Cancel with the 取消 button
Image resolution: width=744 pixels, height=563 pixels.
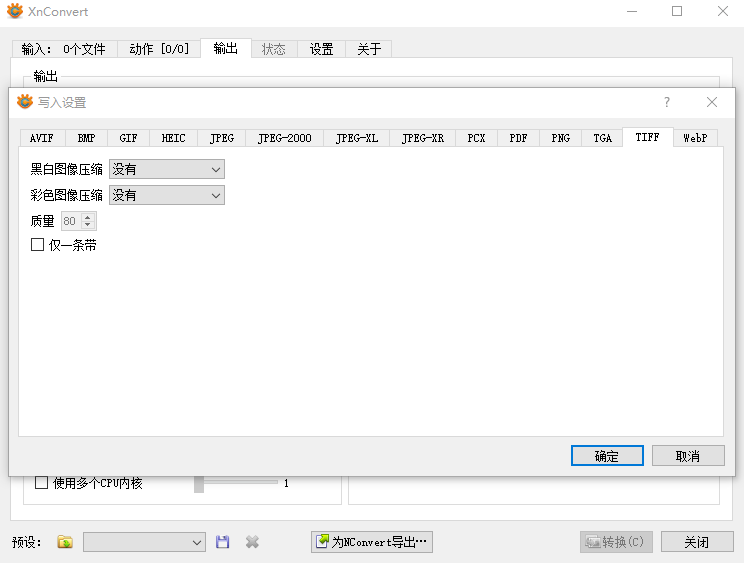coord(688,456)
